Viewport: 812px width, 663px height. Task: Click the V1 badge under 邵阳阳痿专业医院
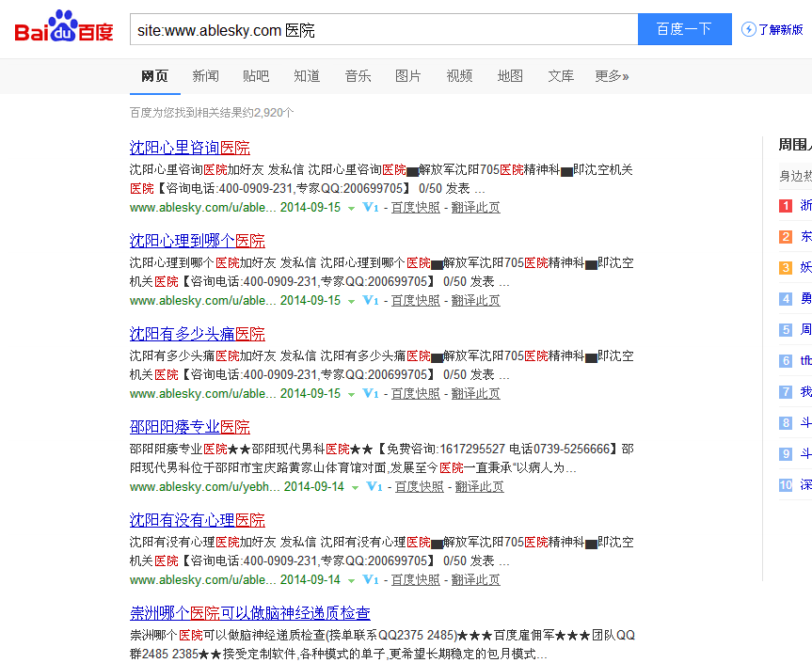pos(374,487)
